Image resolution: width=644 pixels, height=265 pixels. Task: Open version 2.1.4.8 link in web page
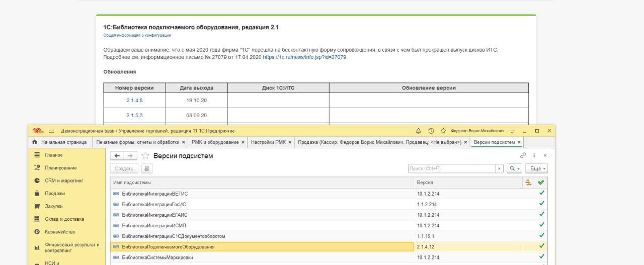click(134, 100)
